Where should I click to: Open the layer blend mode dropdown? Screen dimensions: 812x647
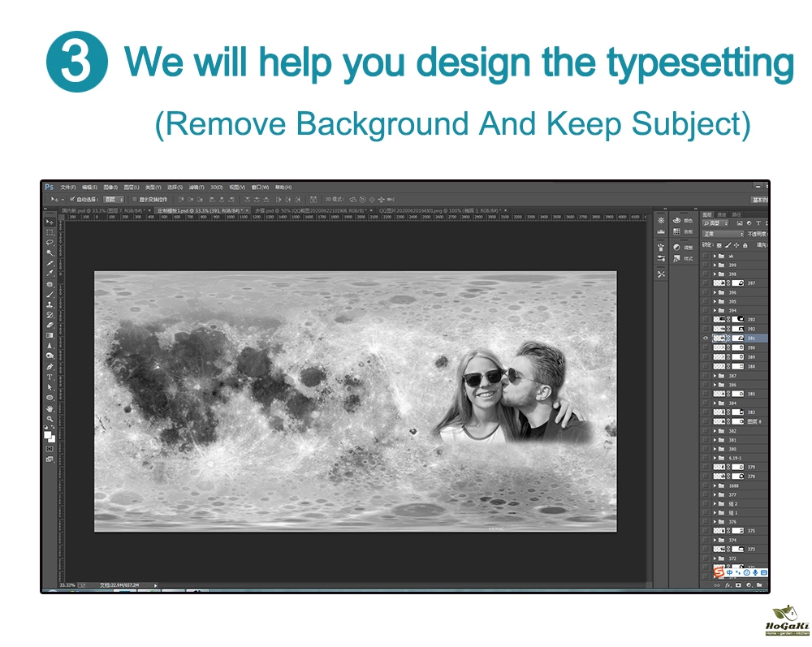coord(723,234)
